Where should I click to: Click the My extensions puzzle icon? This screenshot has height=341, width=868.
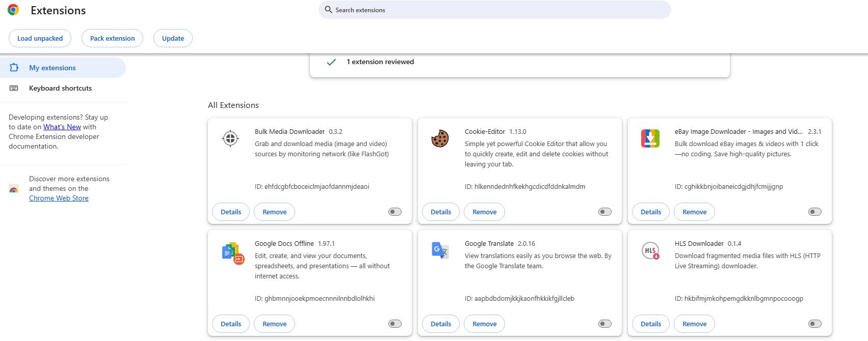point(14,68)
